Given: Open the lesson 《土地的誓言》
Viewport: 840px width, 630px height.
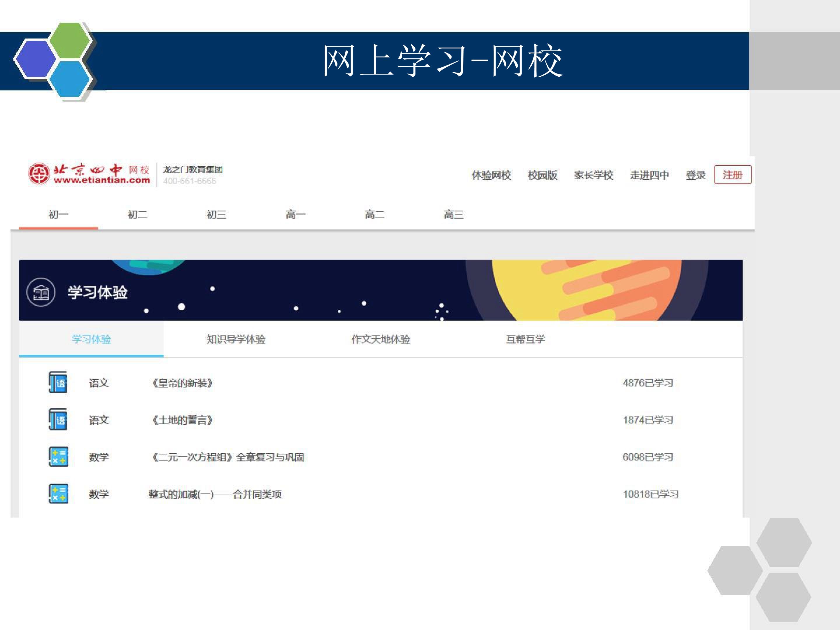Looking at the screenshot, I should pyautogui.click(x=182, y=420).
